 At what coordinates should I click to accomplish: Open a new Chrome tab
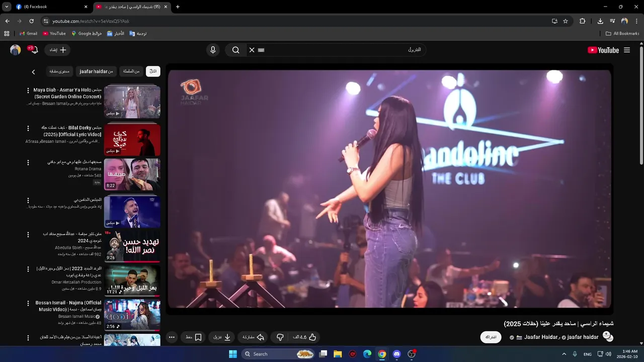[178, 7]
